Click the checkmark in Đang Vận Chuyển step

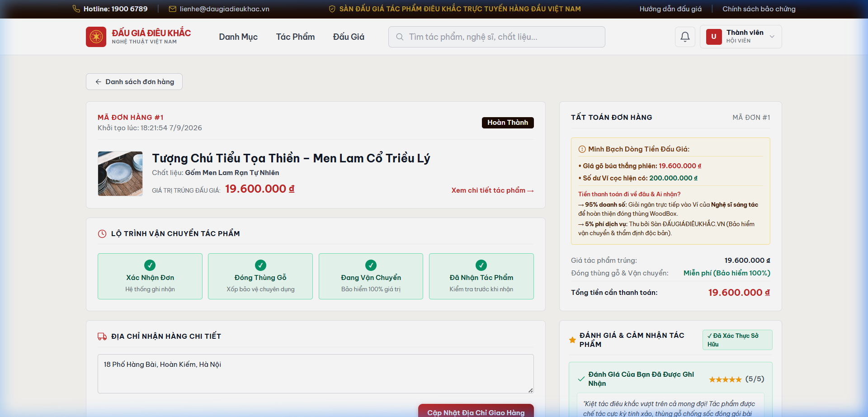click(371, 265)
